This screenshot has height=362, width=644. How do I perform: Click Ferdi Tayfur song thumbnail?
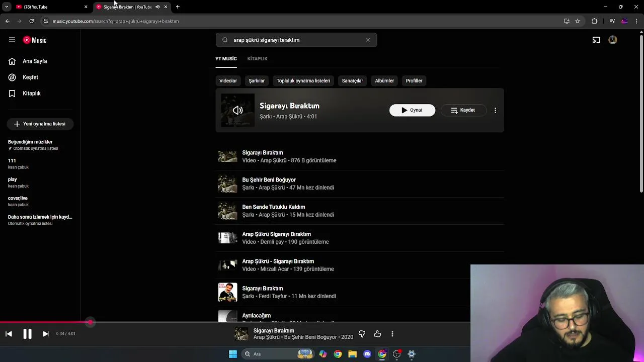227,292
